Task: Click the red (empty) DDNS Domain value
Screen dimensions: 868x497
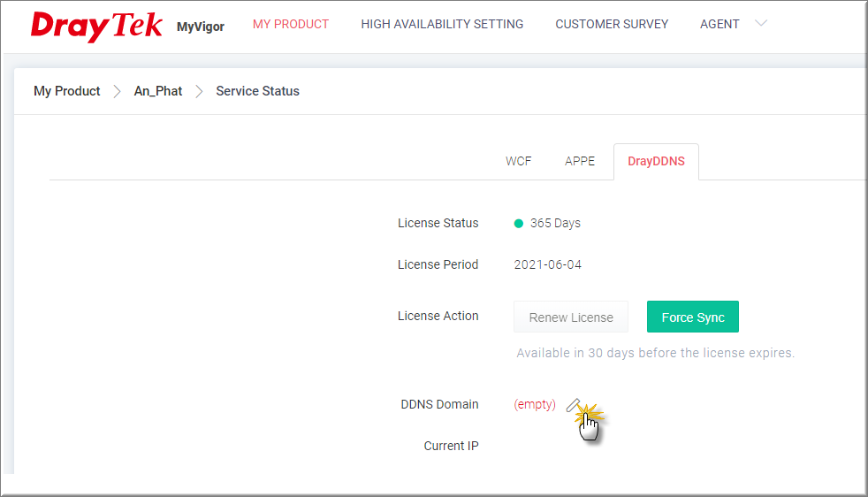Action: coord(535,405)
